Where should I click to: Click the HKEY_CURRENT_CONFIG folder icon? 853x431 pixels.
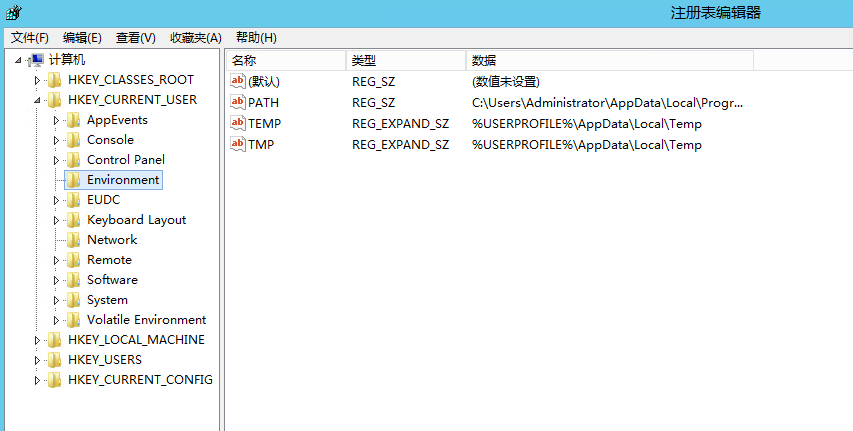tap(54, 380)
